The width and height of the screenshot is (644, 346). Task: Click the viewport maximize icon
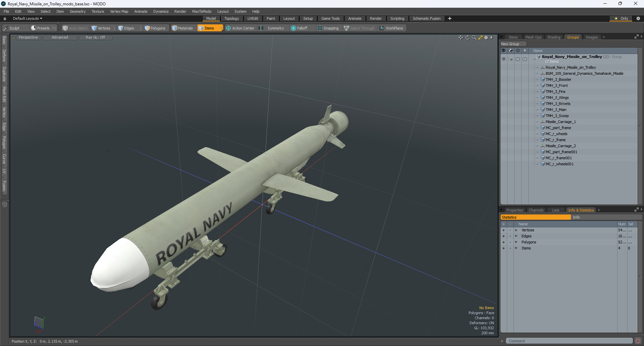point(480,38)
